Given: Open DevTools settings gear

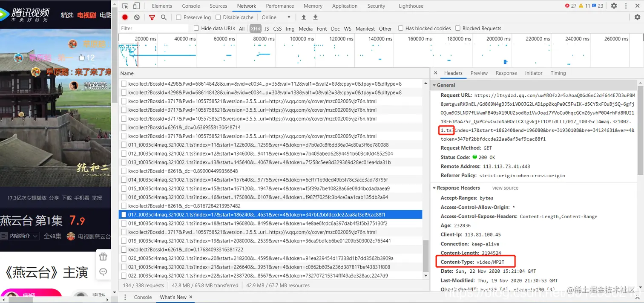Looking at the screenshot, I should (x=614, y=6).
